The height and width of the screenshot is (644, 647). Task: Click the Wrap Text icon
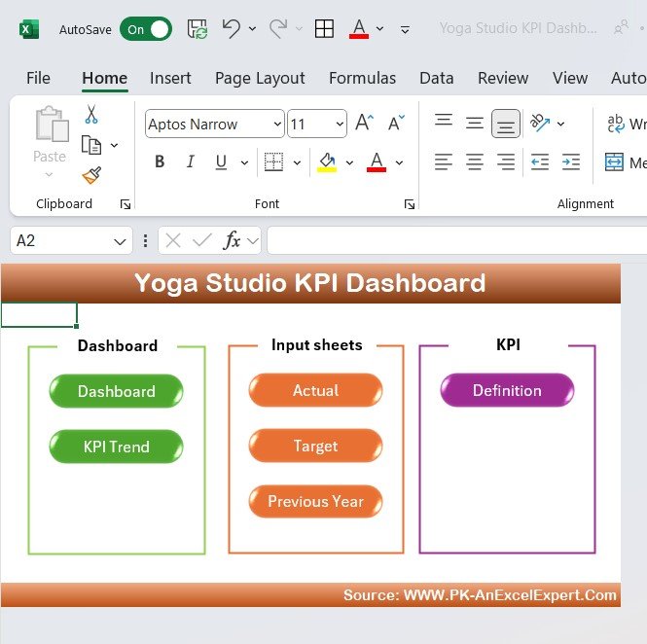[616, 124]
